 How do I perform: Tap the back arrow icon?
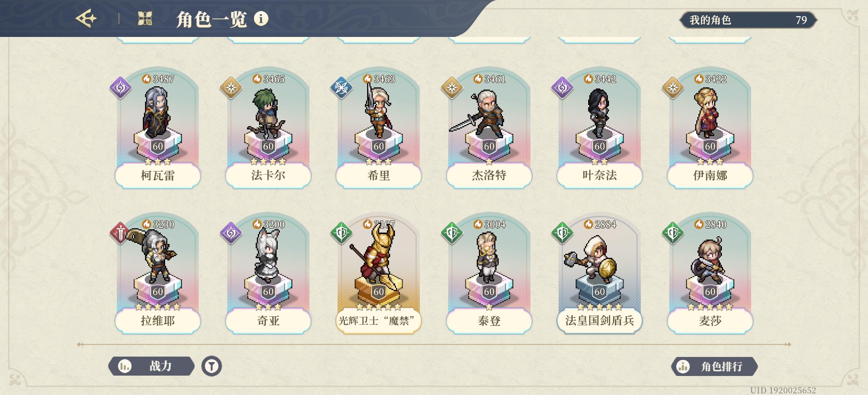tap(86, 18)
